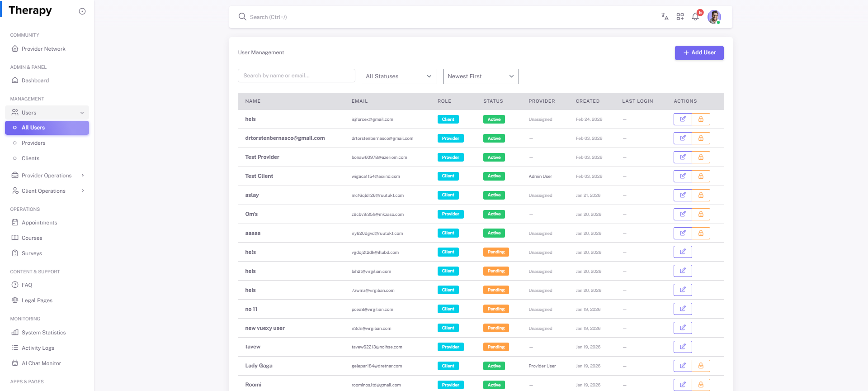Click the Add User button
The image size is (868, 391).
point(699,53)
